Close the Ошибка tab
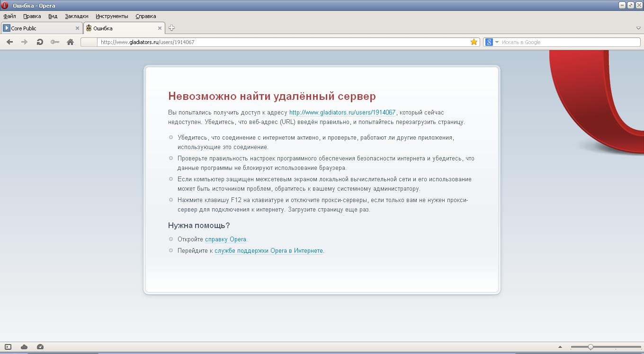The width and height of the screenshot is (644, 354). coord(160,28)
